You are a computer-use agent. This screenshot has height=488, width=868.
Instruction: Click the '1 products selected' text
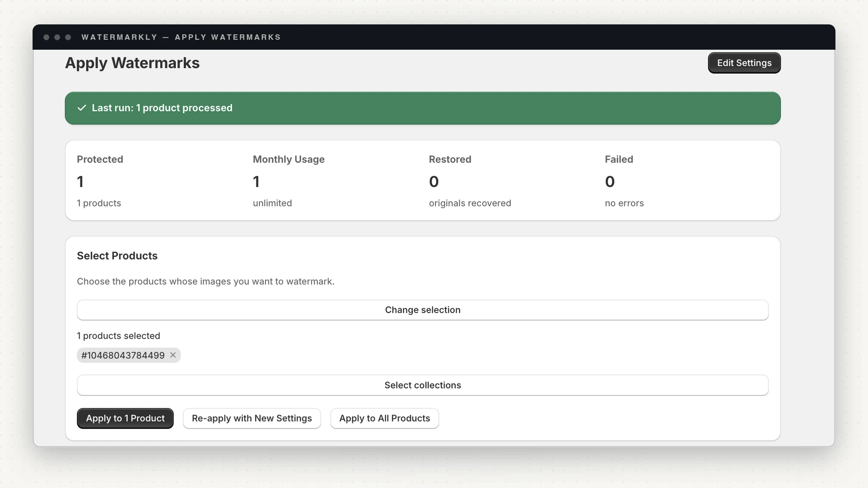coord(118,336)
